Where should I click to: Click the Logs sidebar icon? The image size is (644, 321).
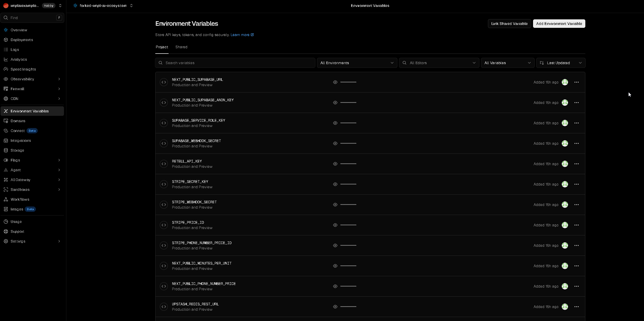[6, 50]
